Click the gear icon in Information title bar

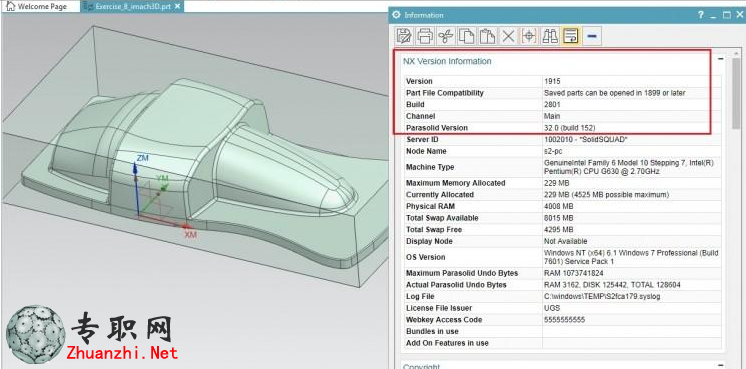396,15
